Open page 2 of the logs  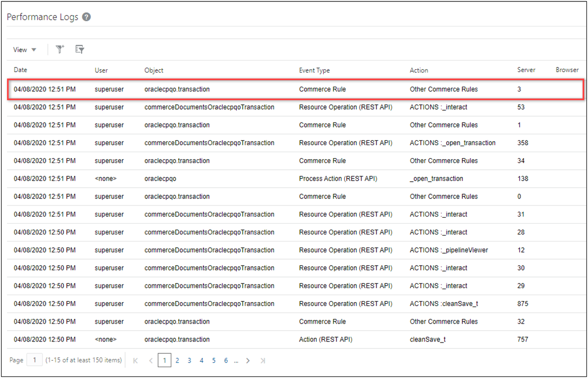177,360
